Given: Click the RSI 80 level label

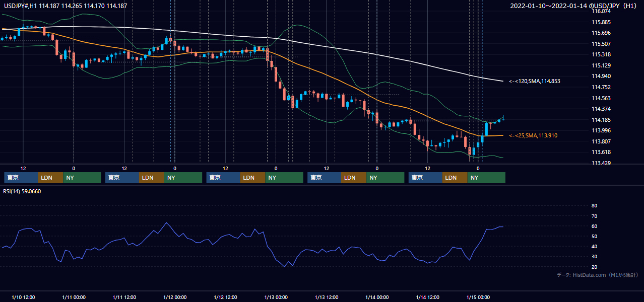Looking at the screenshot, I should pos(594,206).
